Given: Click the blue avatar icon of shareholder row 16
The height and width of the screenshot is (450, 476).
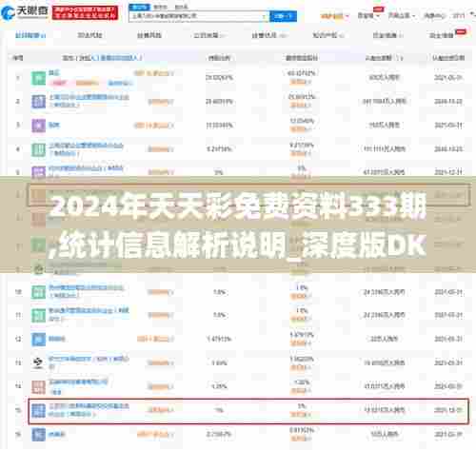Looking at the screenshot, I should pyautogui.click(x=38, y=434).
